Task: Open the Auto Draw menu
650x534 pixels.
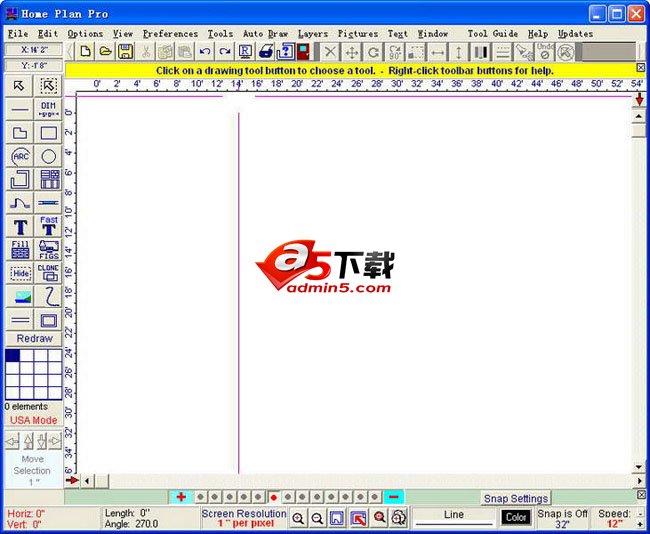Action: point(265,34)
